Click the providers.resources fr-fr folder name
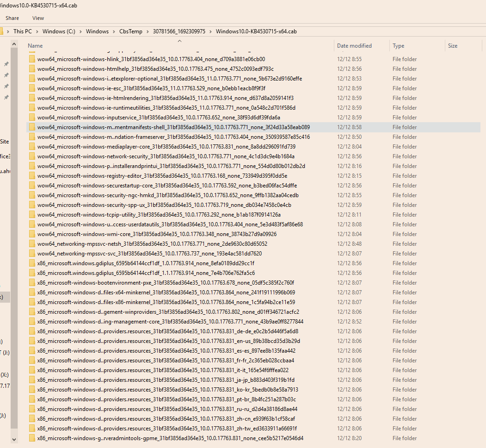Screen dimensions: 486x448 tap(166, 361)
